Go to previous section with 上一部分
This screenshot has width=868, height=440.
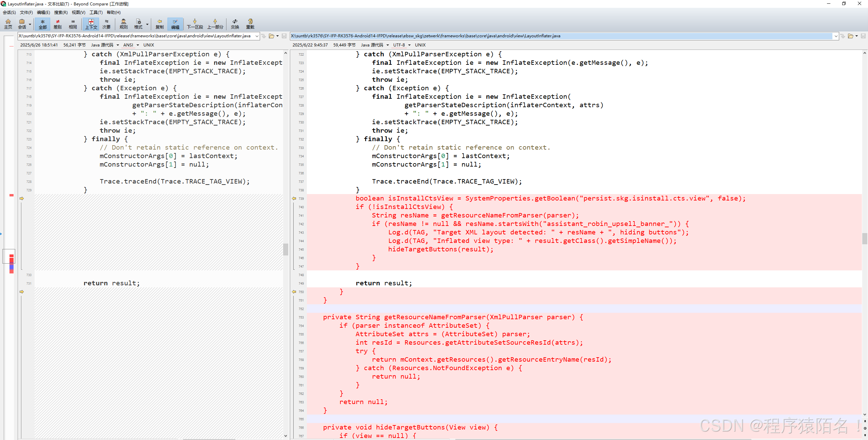pyautogui.click(x=215, y=24)
